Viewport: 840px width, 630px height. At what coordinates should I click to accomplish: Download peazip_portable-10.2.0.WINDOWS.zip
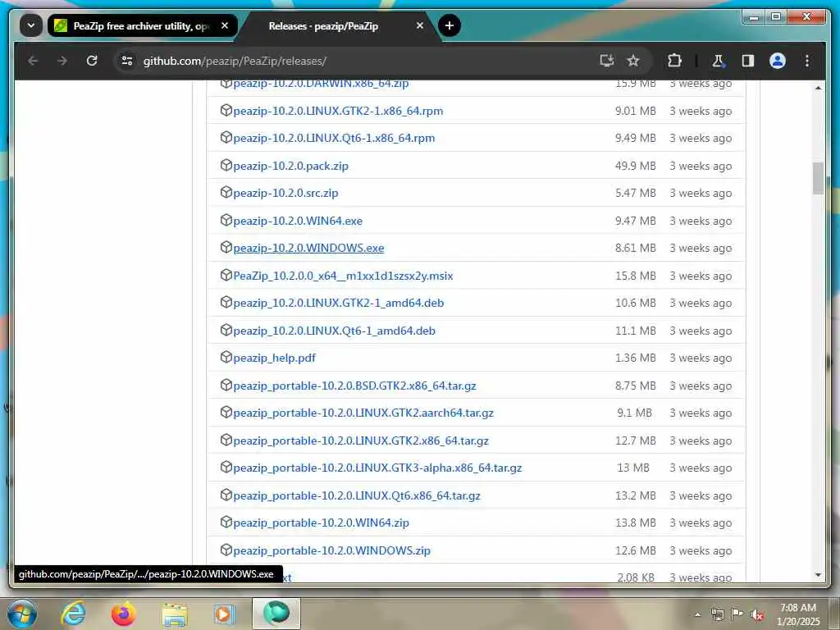pos(331,550)
